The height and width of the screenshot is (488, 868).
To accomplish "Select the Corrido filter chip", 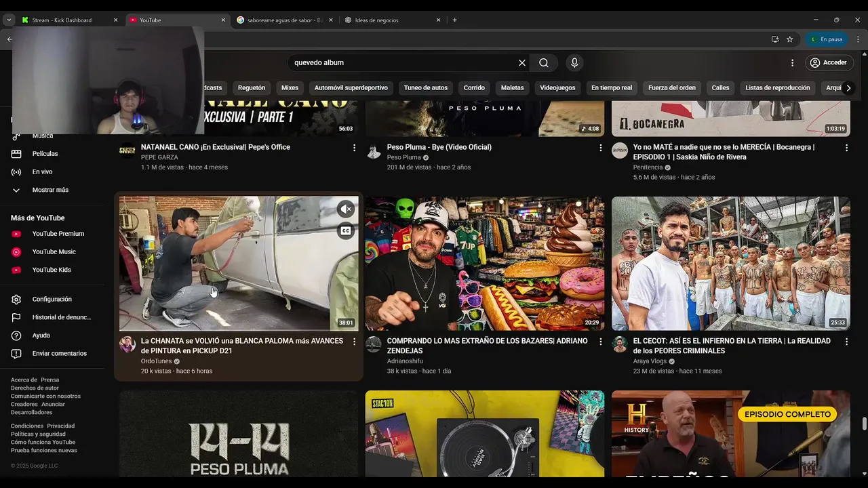I will pyautogui.click(x=474, y=87).
